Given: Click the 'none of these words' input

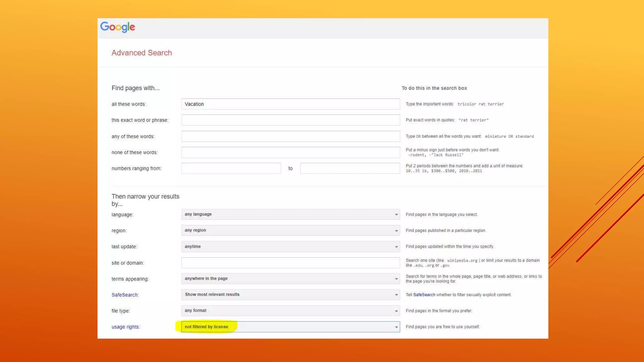Looking at the screenshot, I should point(290,152).
